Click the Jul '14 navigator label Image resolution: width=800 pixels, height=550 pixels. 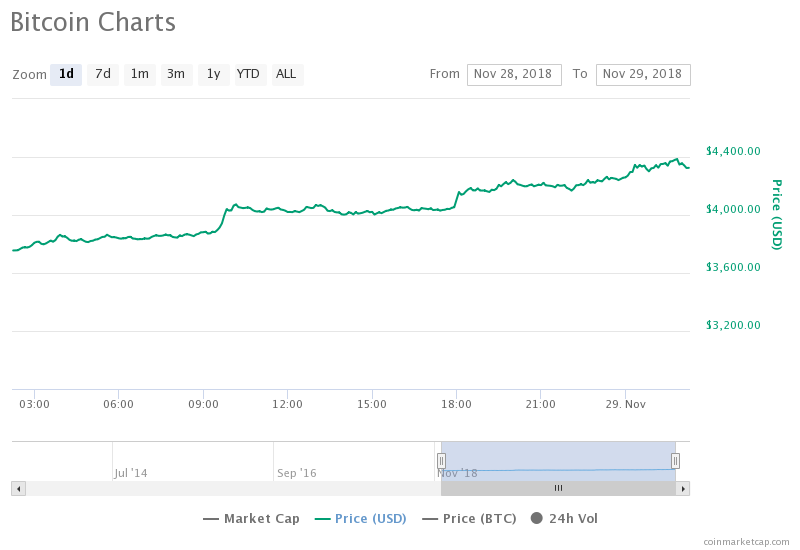(x=131, y=473)
